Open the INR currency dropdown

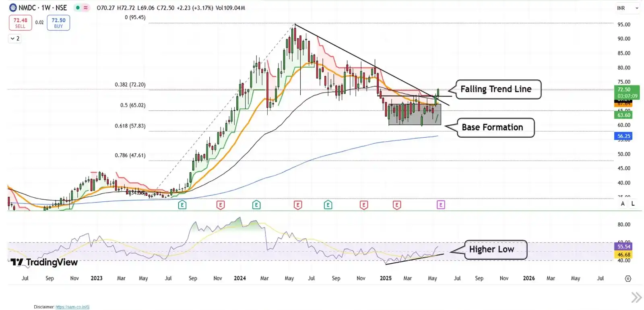click(628, 8)
